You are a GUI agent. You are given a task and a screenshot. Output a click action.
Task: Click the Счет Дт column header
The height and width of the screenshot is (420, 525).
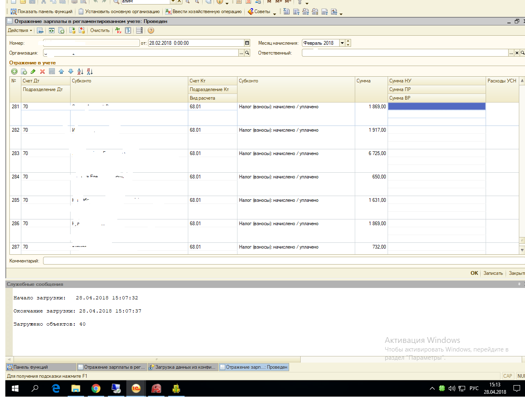point(46,81)
